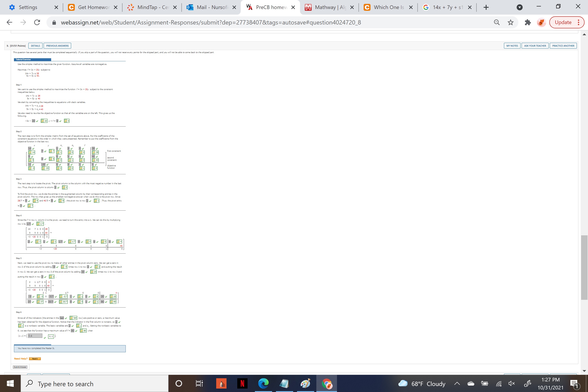Switch to the Mathway tab
Viewport: 588px width, 392px height.
coord(325,7)
